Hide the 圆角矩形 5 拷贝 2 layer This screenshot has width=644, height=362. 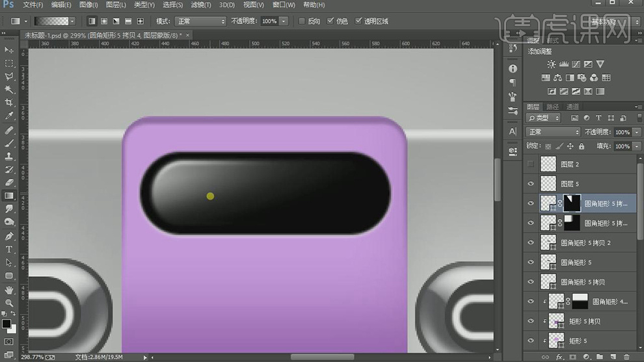click(x=531, y=242)
